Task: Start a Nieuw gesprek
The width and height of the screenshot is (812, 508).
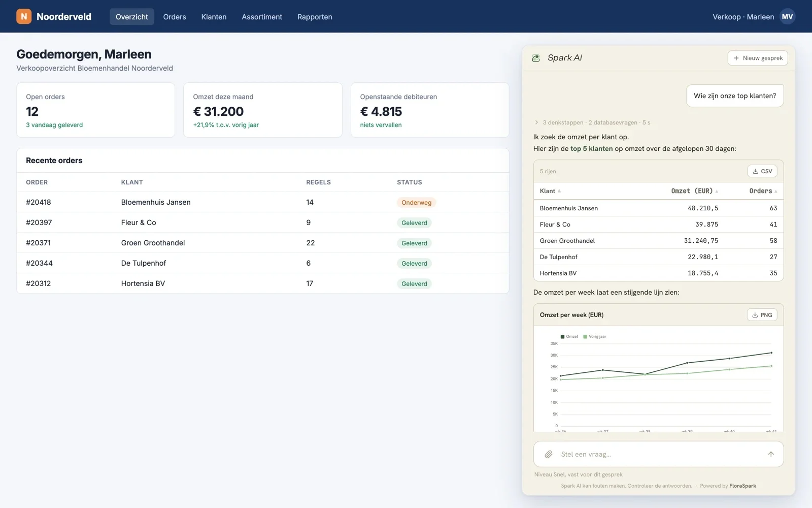Action: point(758,58)
